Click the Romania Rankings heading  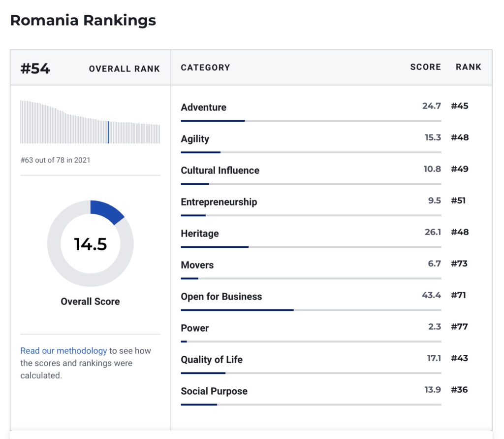point(83,20)
